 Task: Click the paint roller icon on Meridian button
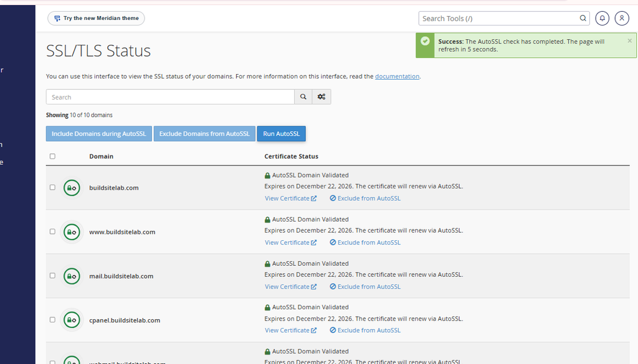point(57,18)
